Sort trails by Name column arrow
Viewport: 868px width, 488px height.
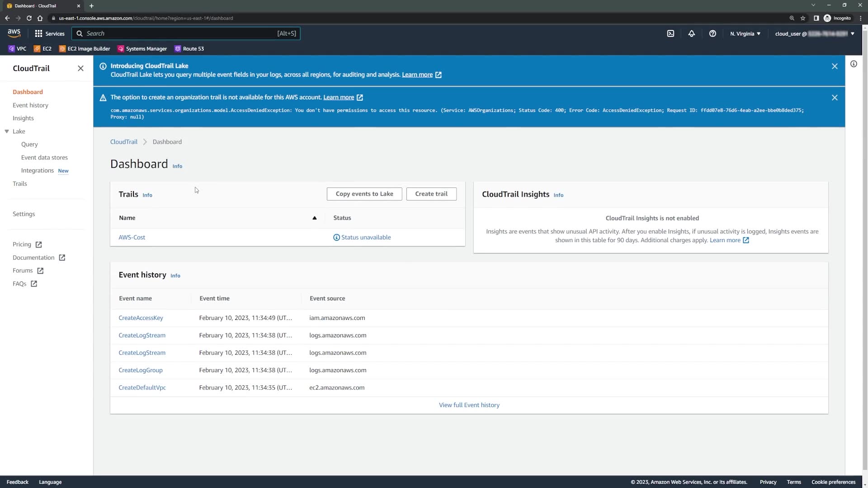[315, 218]
